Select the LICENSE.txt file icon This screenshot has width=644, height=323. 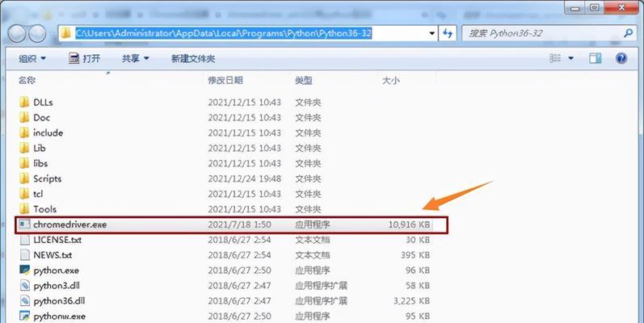(24, 240)
